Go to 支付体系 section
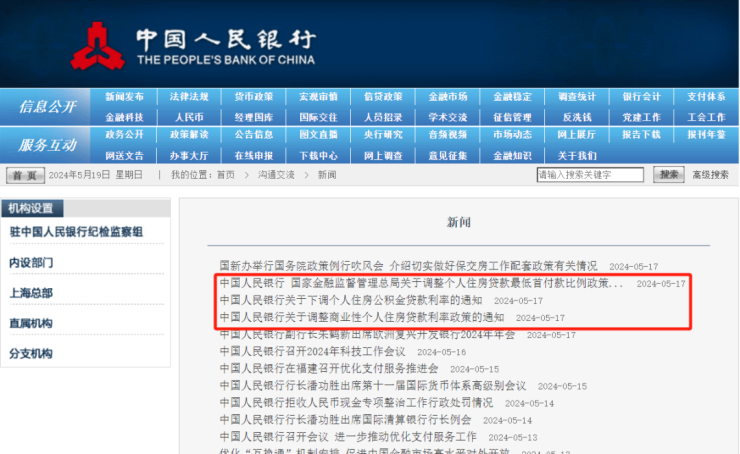 click(706, 97)
